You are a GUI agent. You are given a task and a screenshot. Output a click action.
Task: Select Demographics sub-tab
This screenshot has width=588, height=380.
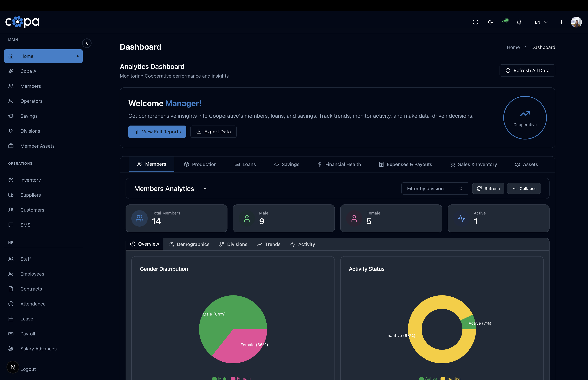pyautogui.click(x=189, y=244)
